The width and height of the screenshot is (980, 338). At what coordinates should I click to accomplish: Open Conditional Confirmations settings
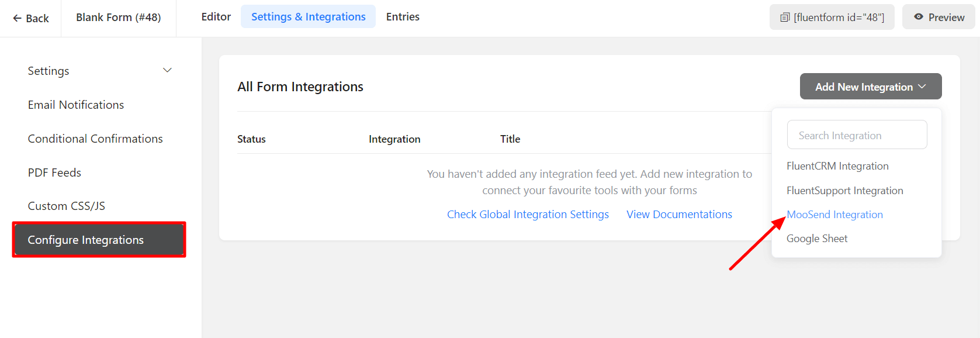[95, 139]
